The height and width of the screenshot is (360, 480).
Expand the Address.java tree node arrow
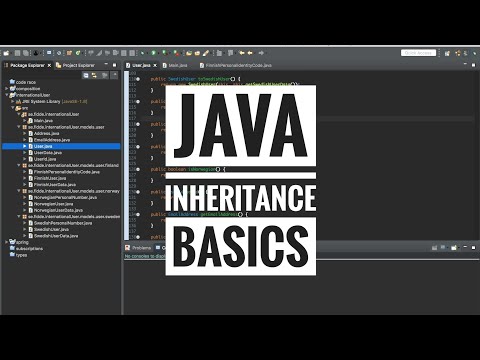[25, 133]
